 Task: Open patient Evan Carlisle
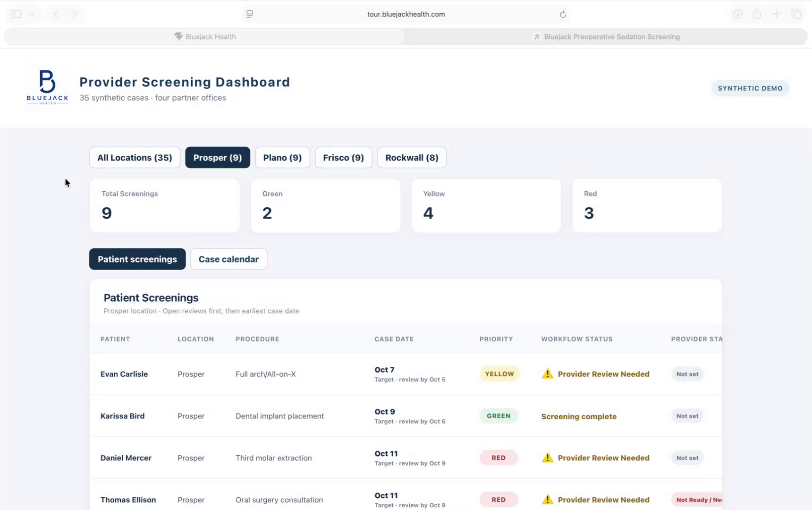point(124,374)
